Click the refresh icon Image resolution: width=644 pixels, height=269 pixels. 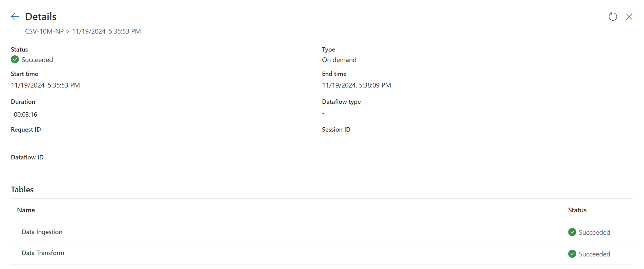613,17
